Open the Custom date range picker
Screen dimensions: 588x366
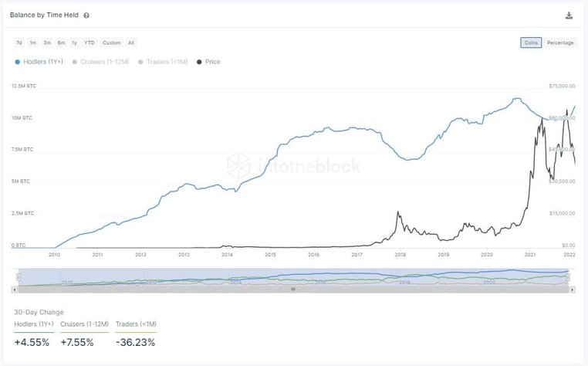pyautogui.click(x=112, y=43)
